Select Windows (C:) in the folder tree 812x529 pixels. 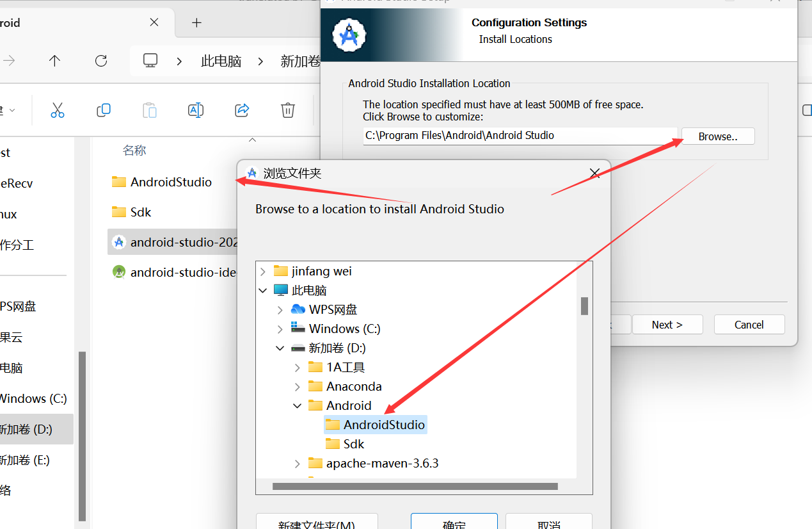pos(336,329)
